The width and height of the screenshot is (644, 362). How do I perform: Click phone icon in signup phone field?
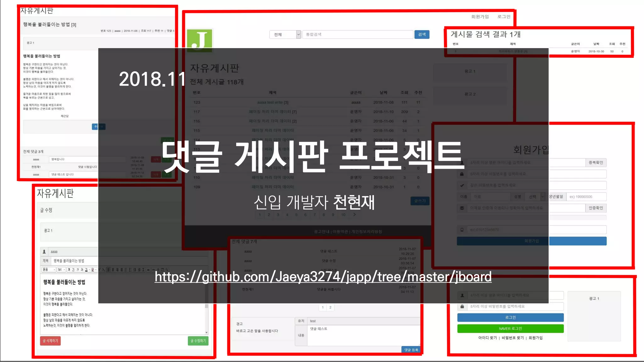click(x=462, y=230)
